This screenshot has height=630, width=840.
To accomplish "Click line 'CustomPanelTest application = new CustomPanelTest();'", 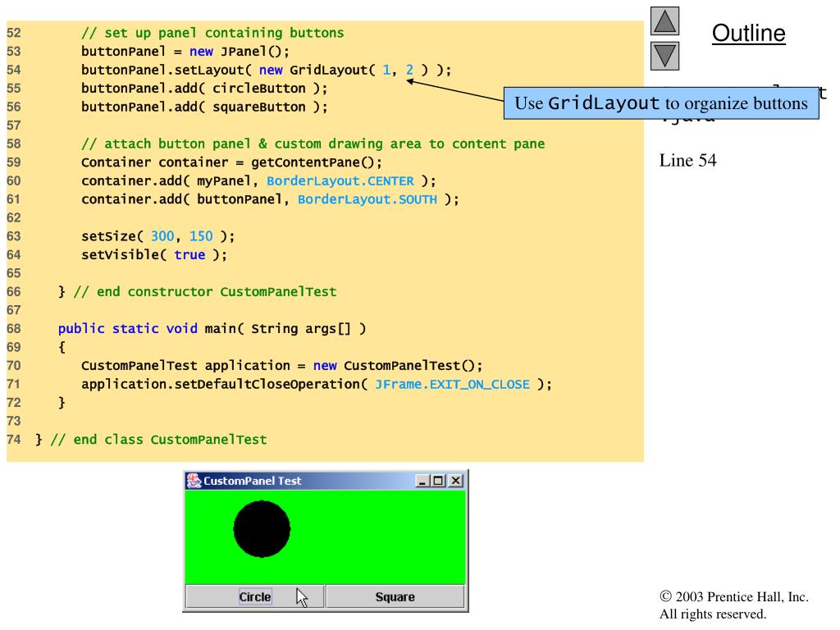I will tap(282, 366).
